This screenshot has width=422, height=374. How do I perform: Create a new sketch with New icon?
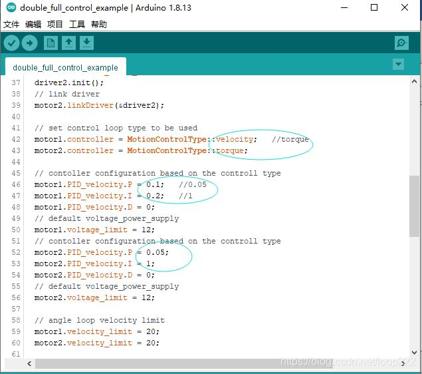[x=51, y=43]
